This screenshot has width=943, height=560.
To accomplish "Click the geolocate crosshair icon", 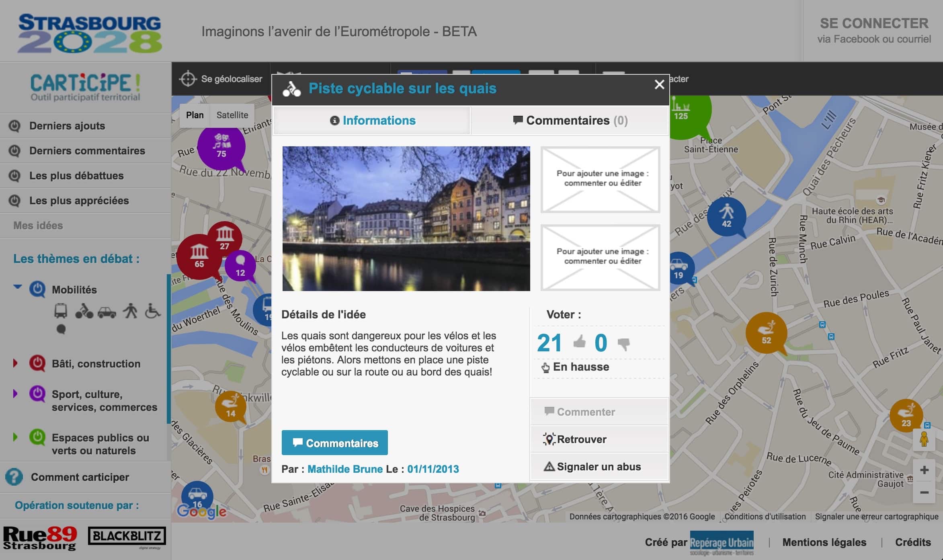I will click(x=188, y=79).
